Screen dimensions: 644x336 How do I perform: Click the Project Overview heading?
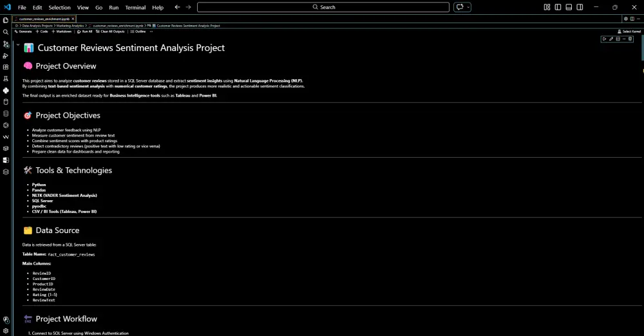[66, 66]
